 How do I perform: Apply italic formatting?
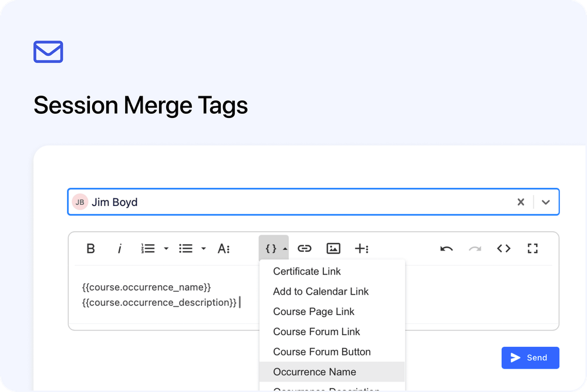click(119, 248)
